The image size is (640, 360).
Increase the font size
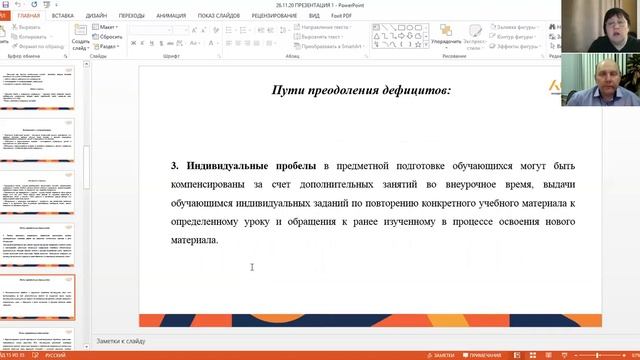point(195,30)
